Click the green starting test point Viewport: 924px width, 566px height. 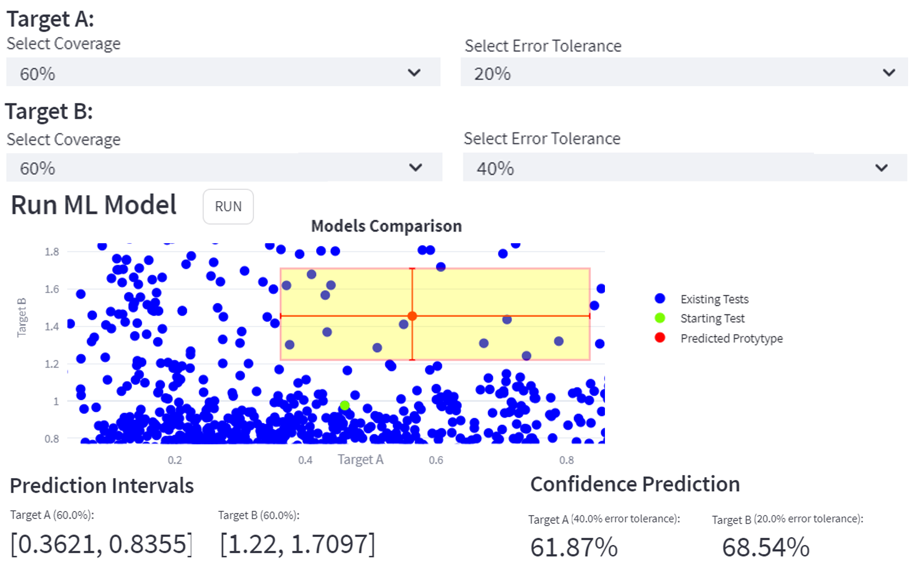click(x=345, y=405)
